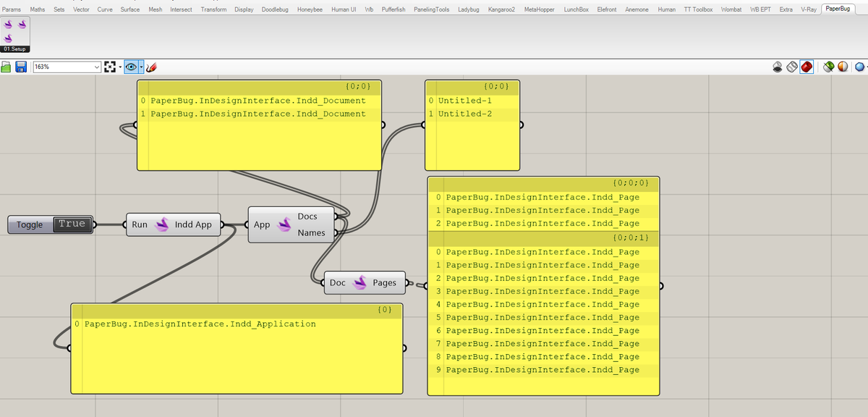Open the Maths tab

click(37, 9)
